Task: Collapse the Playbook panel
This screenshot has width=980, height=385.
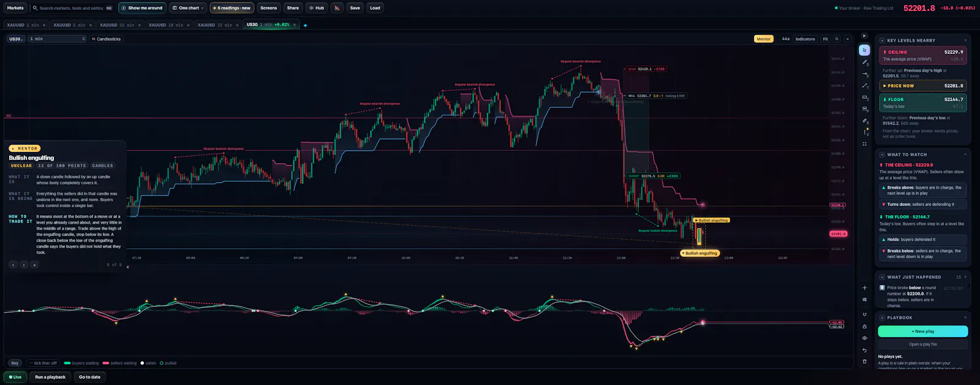Action: coord(883,318)
